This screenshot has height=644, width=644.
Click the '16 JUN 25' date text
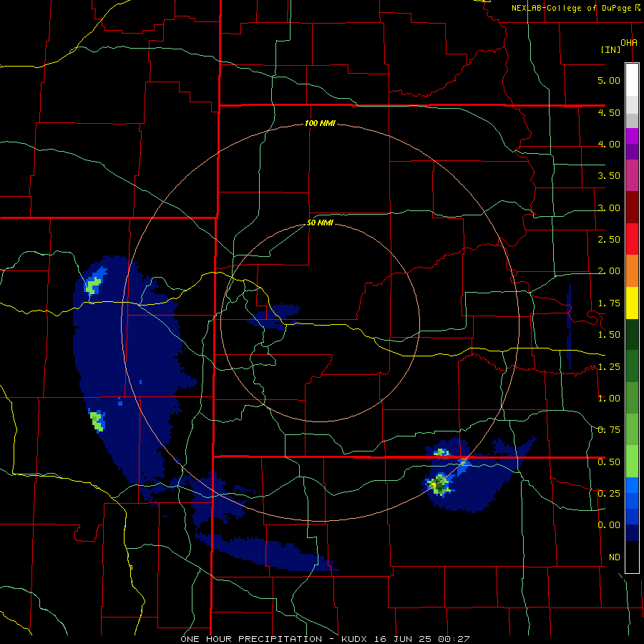pyautogui.click(x=404, y=639)
